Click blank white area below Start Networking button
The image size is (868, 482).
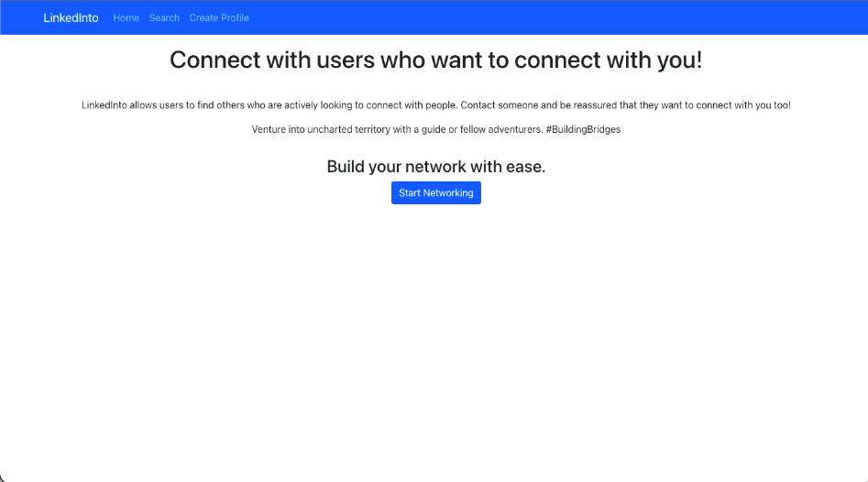(436, 332)
